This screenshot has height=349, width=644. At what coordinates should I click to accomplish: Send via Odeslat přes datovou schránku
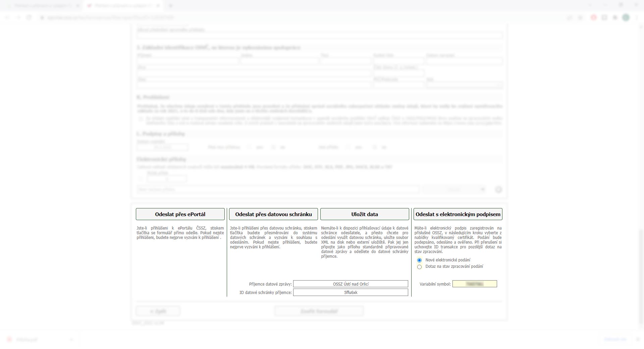(273, 214)
